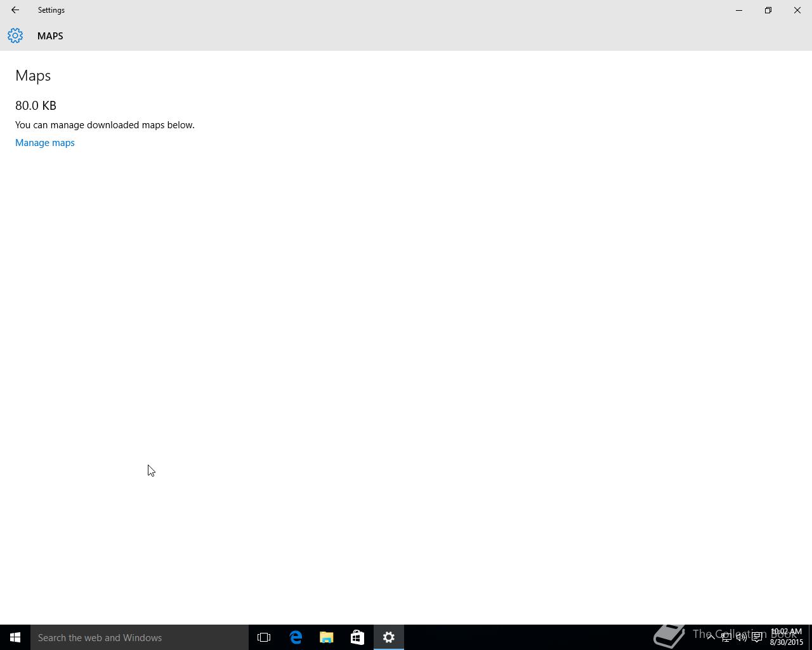The height and width of the screenshot is (650, 812).
Task: Restore down the Settings window
Action: pos(768,10)
